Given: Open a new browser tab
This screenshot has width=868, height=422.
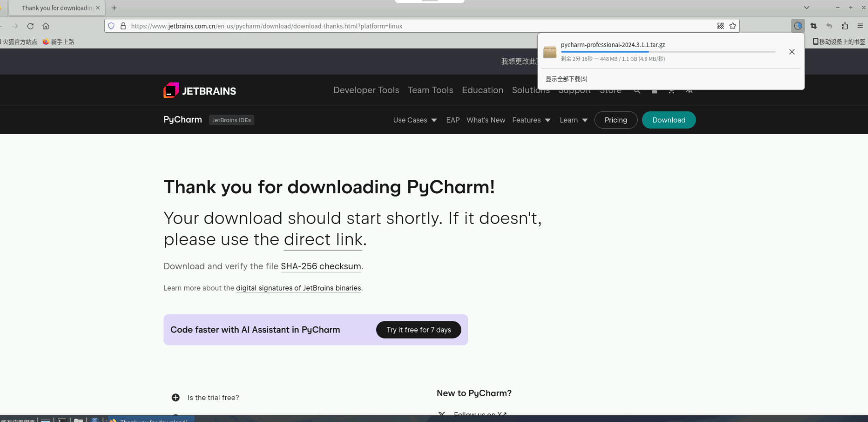Looking at the screenshot, I should [x=114, y=8].
